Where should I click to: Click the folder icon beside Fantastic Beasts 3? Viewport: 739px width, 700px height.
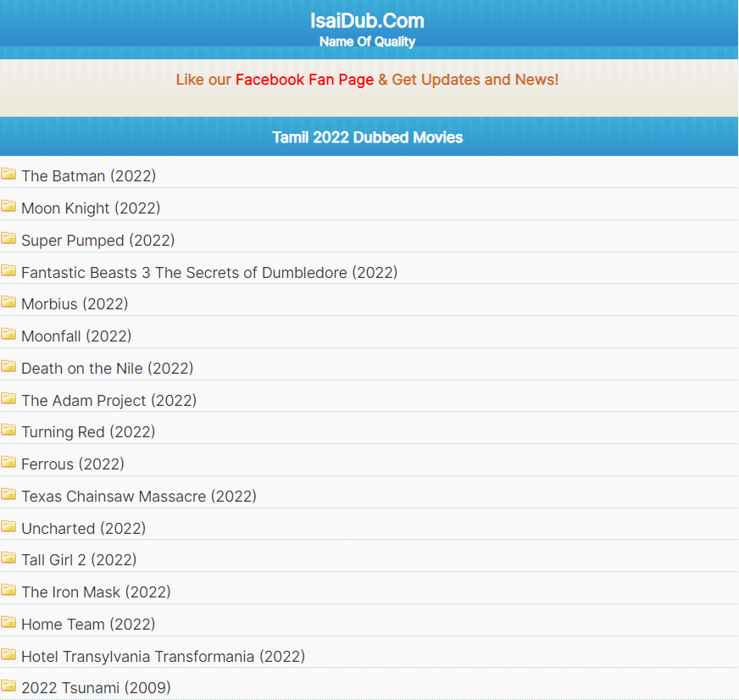[x=8, y=270]
